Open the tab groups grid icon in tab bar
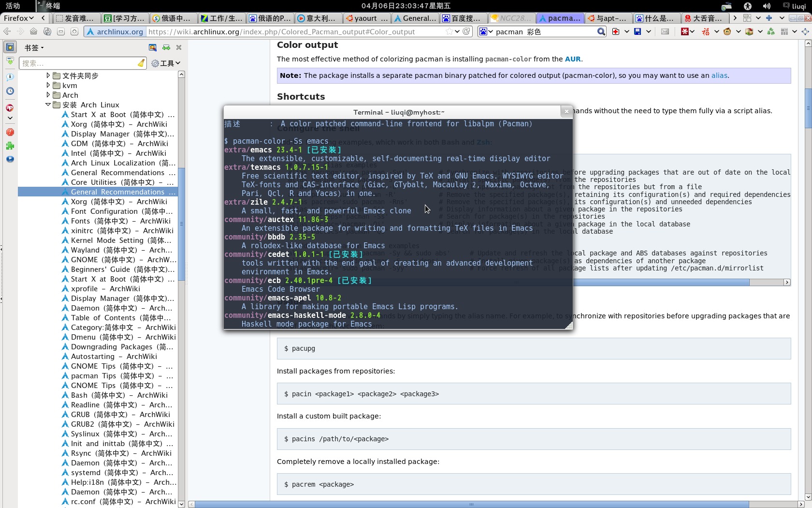812x508 pixels. point(747,18)
